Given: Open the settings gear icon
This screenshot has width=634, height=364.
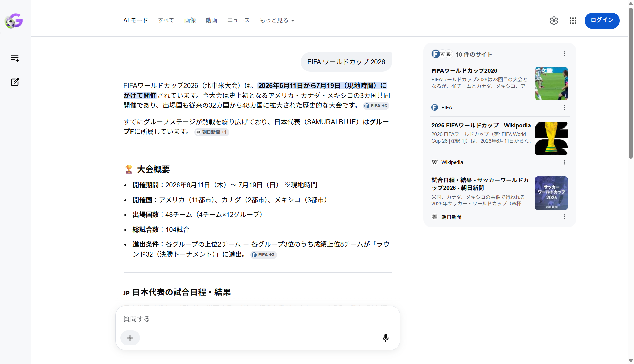Looking at the screenshot, I should pyautogui.click(x=554, y=21).
